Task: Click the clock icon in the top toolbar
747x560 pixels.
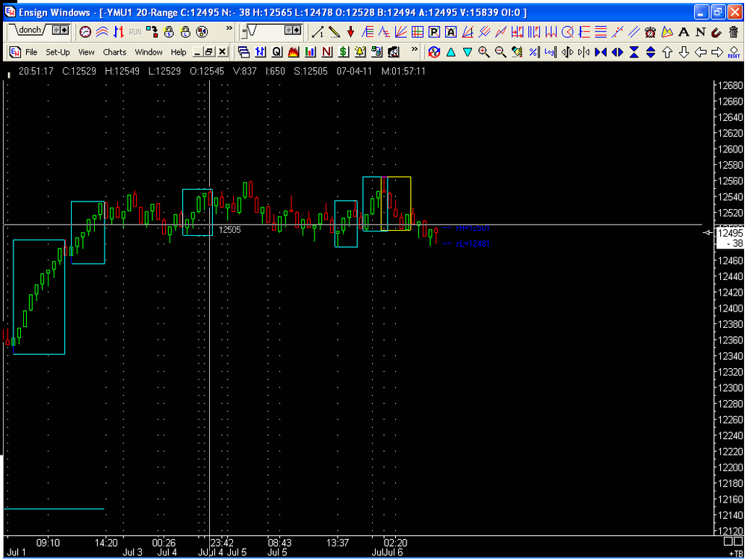Action: click(x=85, y=32)
